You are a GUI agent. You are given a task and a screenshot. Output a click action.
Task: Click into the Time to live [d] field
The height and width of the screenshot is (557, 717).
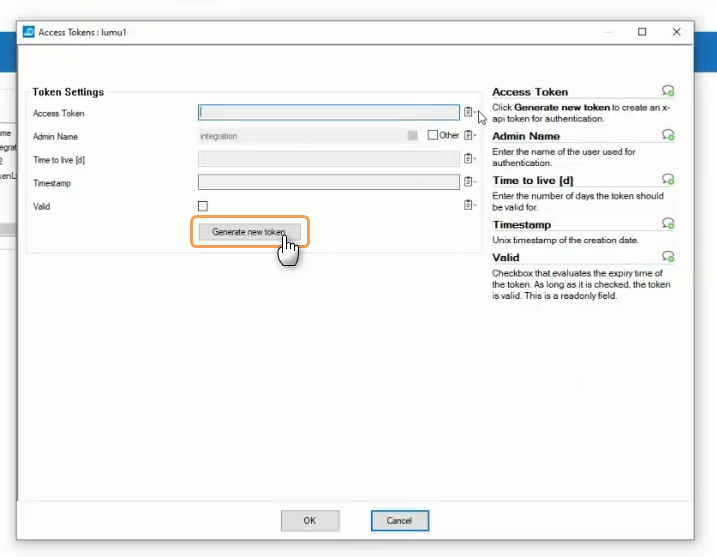(328, 159)
